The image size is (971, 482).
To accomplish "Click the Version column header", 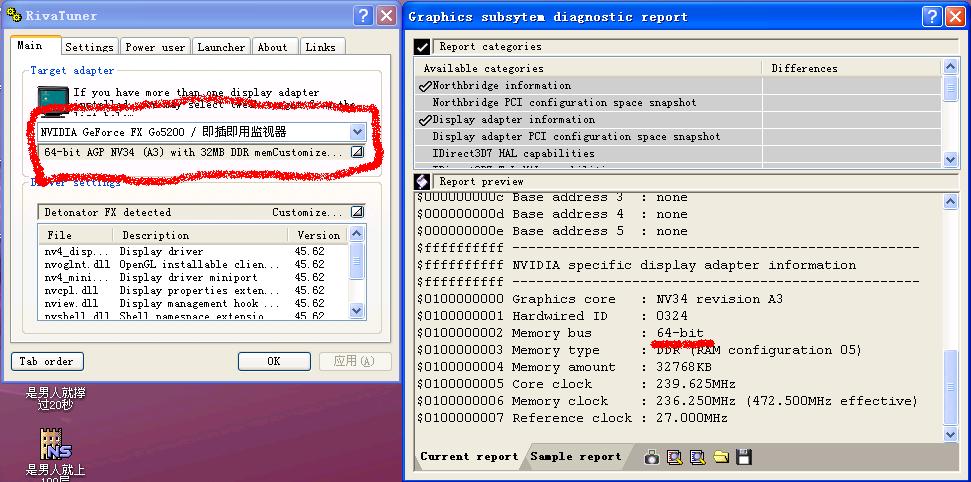I will (x=318, y=235).
